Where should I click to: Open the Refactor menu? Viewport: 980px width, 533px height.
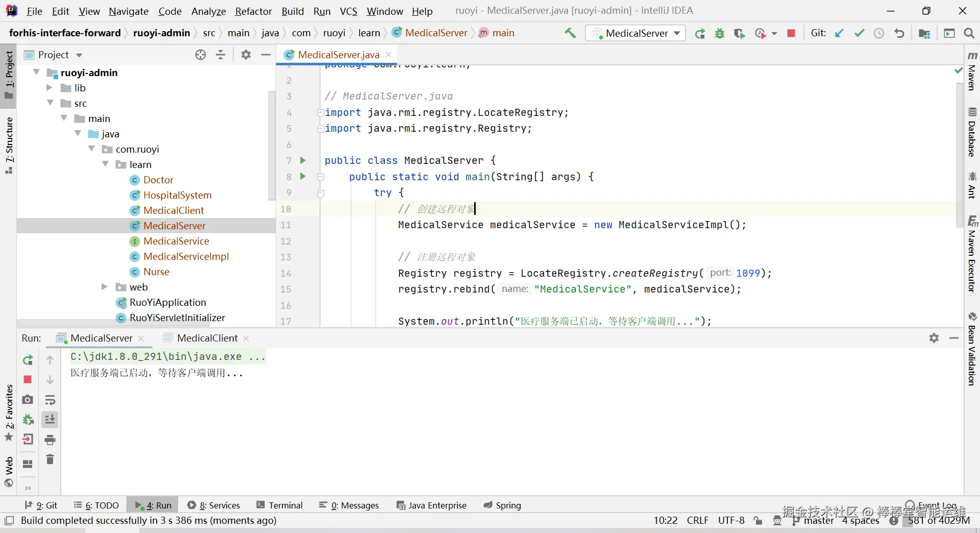pos(253,11)
